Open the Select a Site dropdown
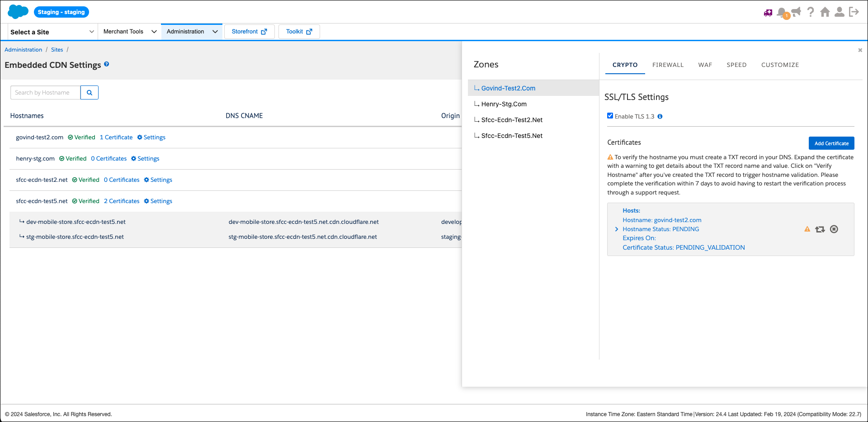 point(52,32)
